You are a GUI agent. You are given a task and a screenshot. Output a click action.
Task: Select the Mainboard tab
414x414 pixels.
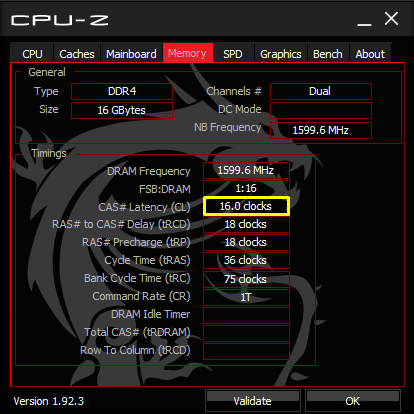coord(131,53)
